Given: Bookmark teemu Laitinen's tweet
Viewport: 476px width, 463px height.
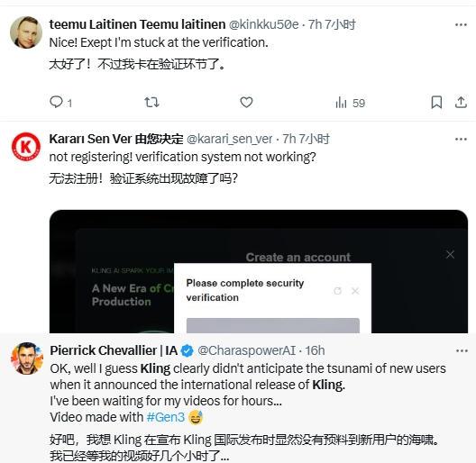Looking at the screenshot, I should [x=436, y=103].
